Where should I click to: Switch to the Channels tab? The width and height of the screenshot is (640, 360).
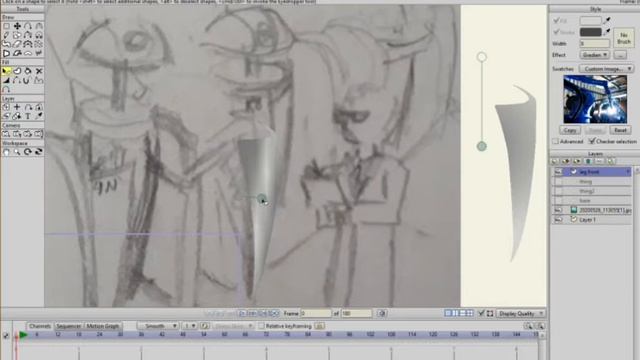tap(40, 326)
